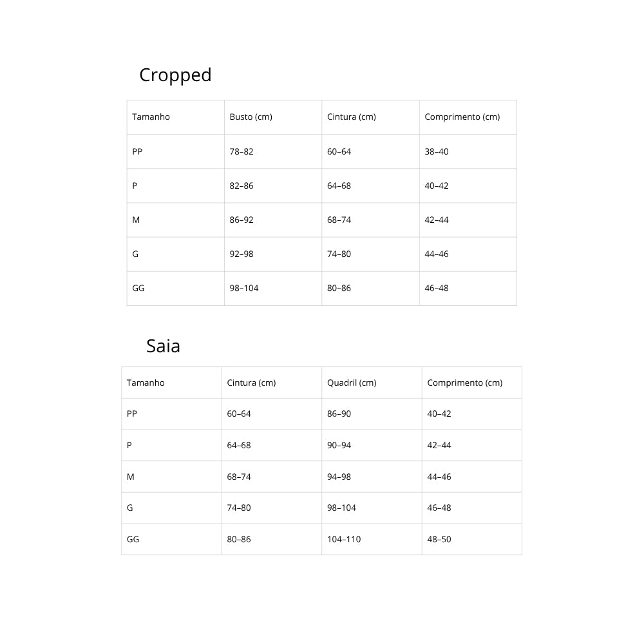Click the GG size row in Saia table
This screenshot has width=644, height=644.
tap(133, 540)
